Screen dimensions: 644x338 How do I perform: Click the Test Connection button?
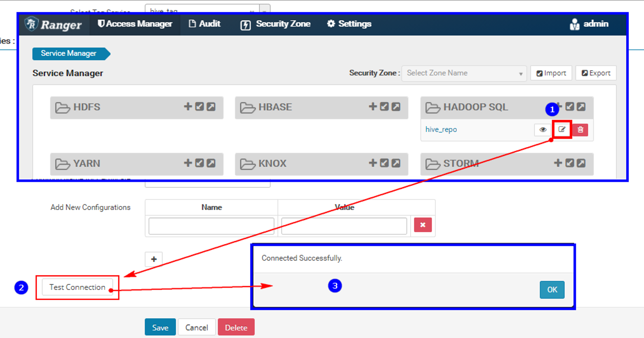pos(77,287)
